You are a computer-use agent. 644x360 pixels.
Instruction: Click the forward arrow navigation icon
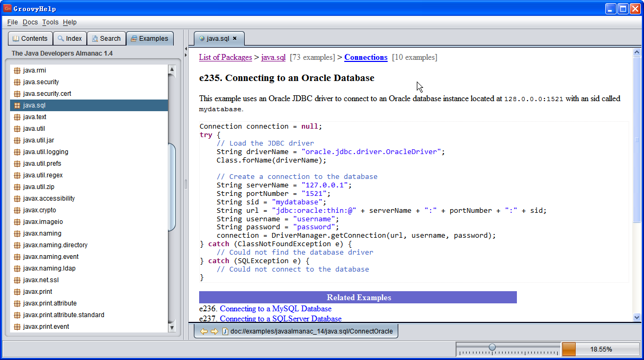(x=214, y=331)
